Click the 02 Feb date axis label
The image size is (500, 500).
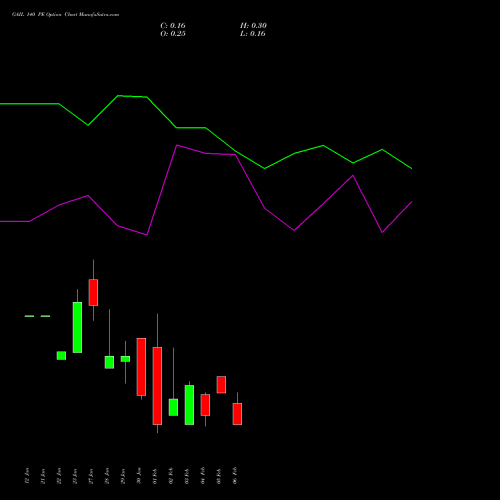coord(171,476)
